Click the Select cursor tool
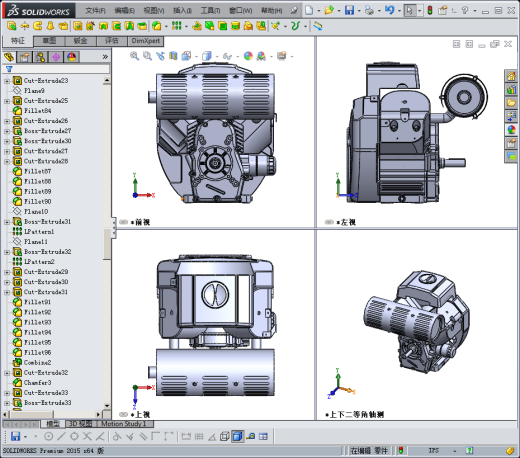Viewport: 520px width, 458px height. tap(410, 11)
